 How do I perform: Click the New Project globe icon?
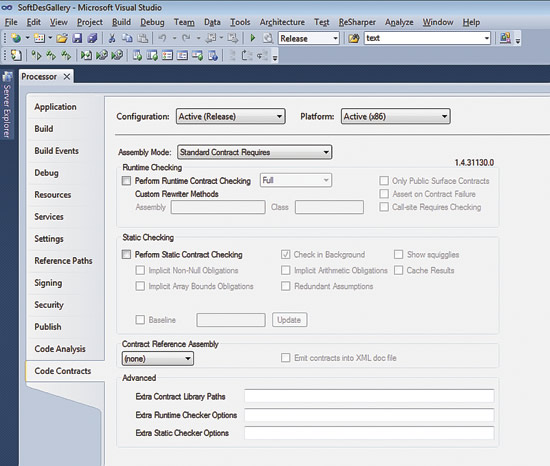click(x=16, y=38)
